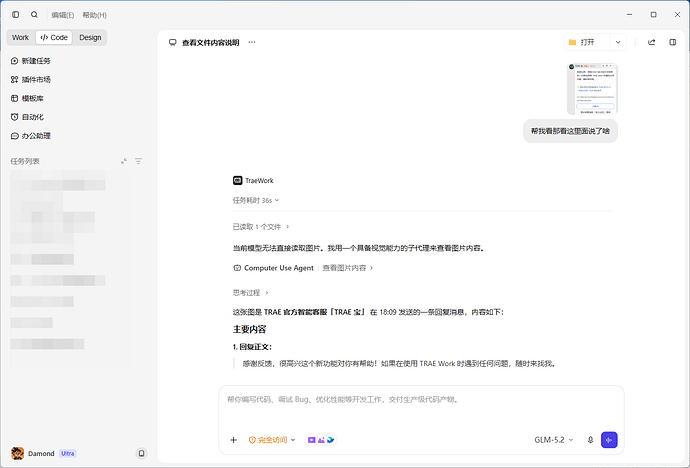Click the Damond user avatar
The width and height of the screenshot is (690, 468).
click(x=18, y=453)
